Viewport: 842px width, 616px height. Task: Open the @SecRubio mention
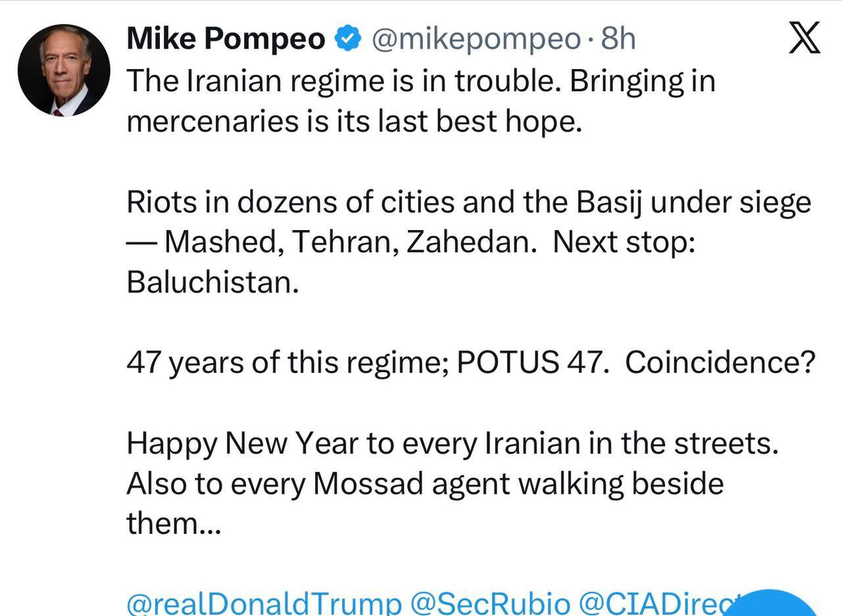click(x=490, y=604)
